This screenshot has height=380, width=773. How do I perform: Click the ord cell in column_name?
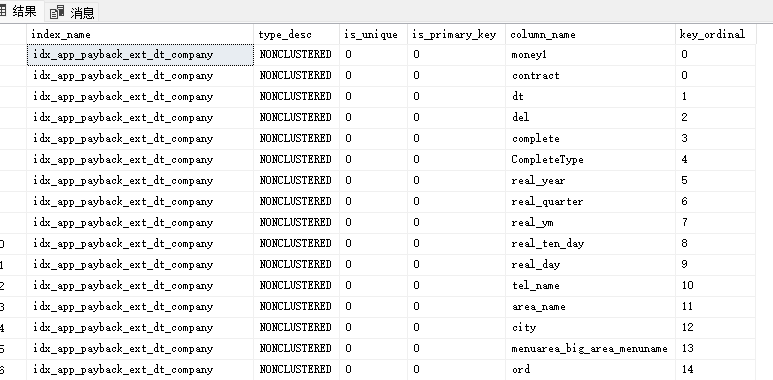[591, 370]
